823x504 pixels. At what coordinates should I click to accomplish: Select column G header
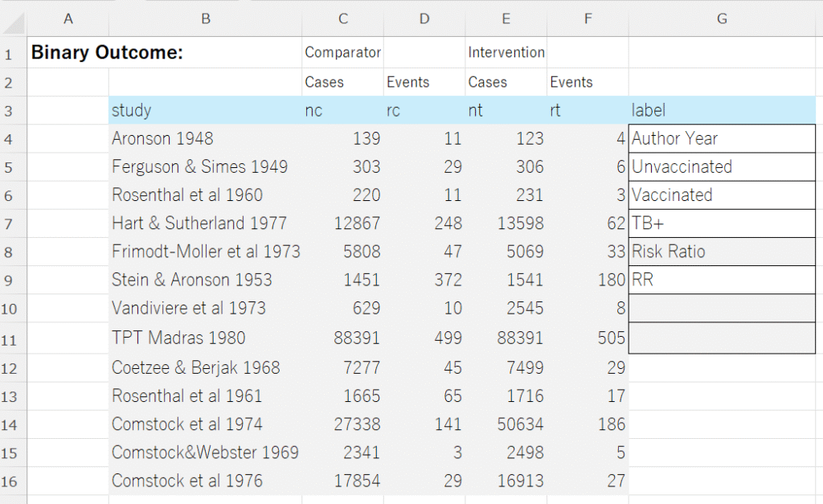point(722,18)
